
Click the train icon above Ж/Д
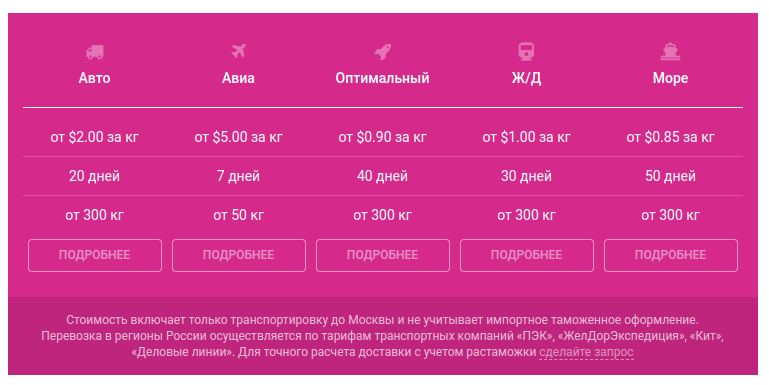click(526, 51)
